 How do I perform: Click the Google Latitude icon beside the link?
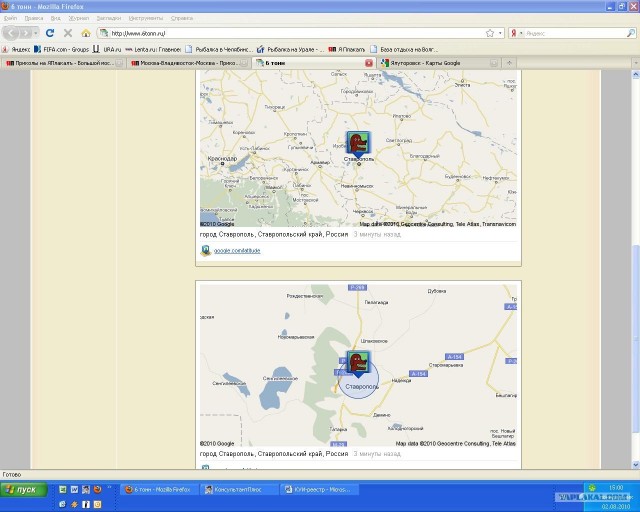click(206, 250)
